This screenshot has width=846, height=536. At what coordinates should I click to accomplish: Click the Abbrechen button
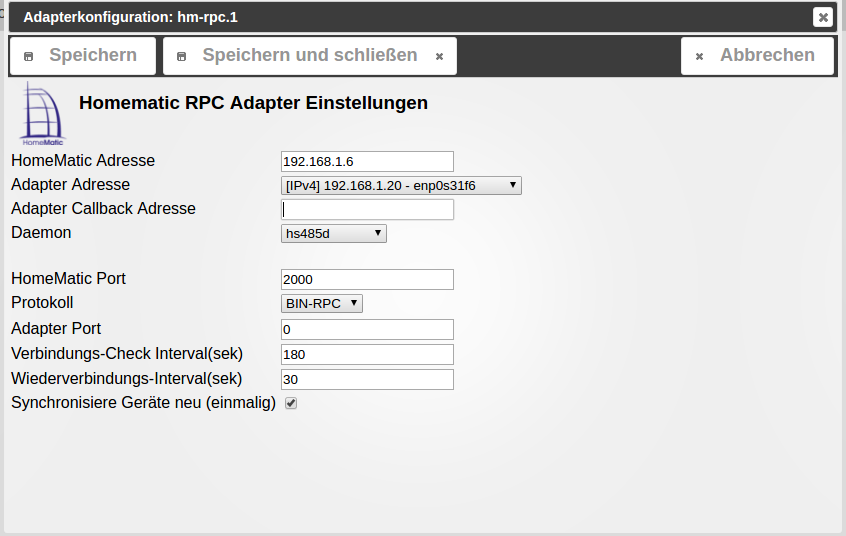point(758,56)
